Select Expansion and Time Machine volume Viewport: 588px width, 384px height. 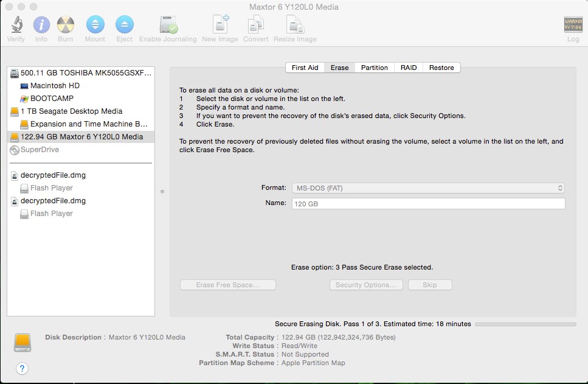pos(81,124)
